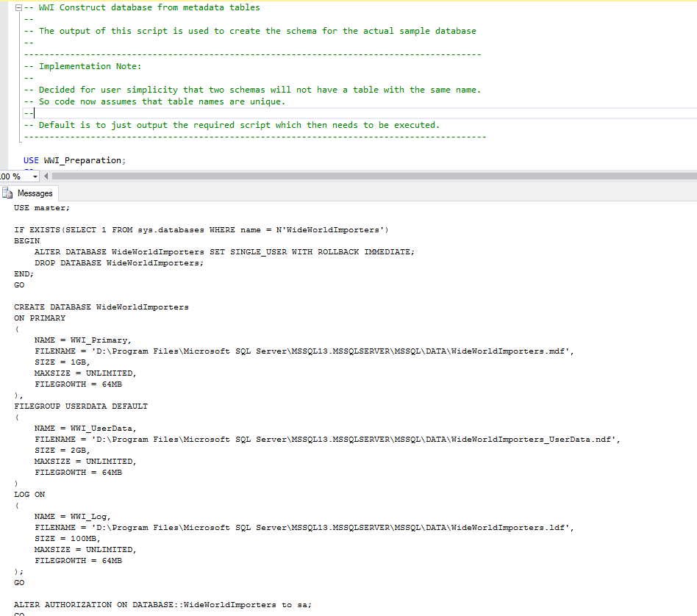Viewport: 697px width, 616px height.
Task: Click the 'BEGIN' keyword line in Messages
Action: (26, 241)
